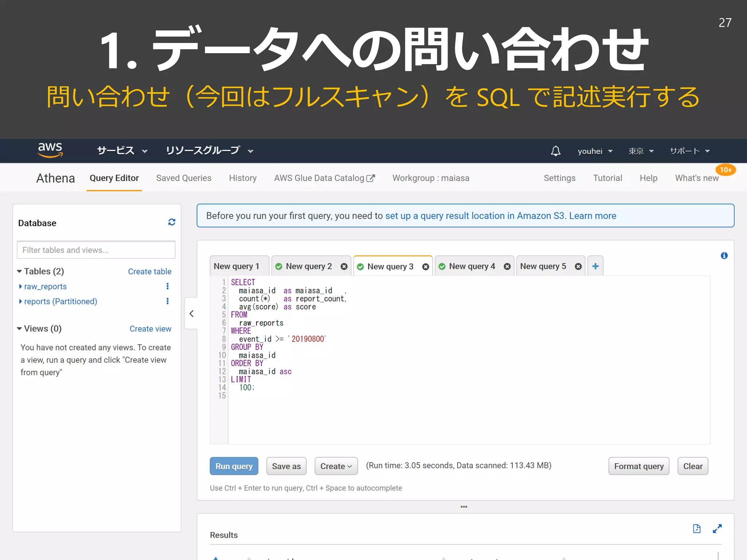Focus the Filter tables and views field
Screen dimensions: 747x560
coord(96,250)
